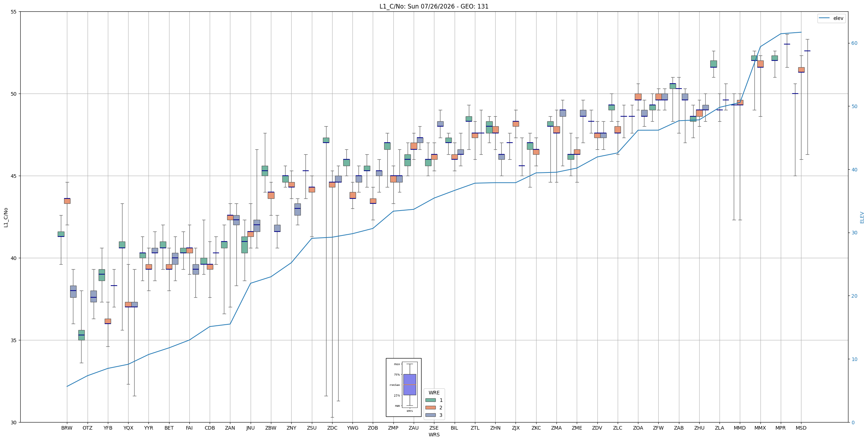This screenshot has height=441, width=868.
Task: Click the JNU station tick label
Action: tap(251, 428)
